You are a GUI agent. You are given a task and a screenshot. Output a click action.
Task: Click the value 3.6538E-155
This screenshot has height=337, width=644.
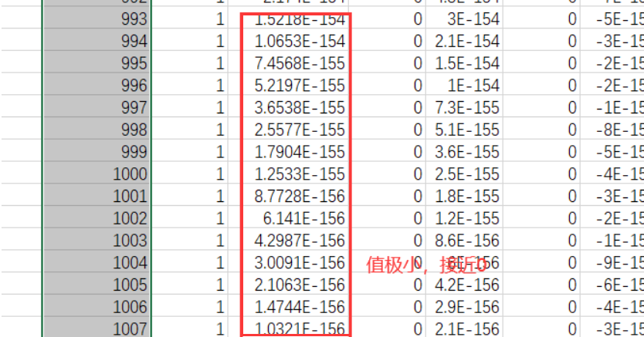(300, 107)
